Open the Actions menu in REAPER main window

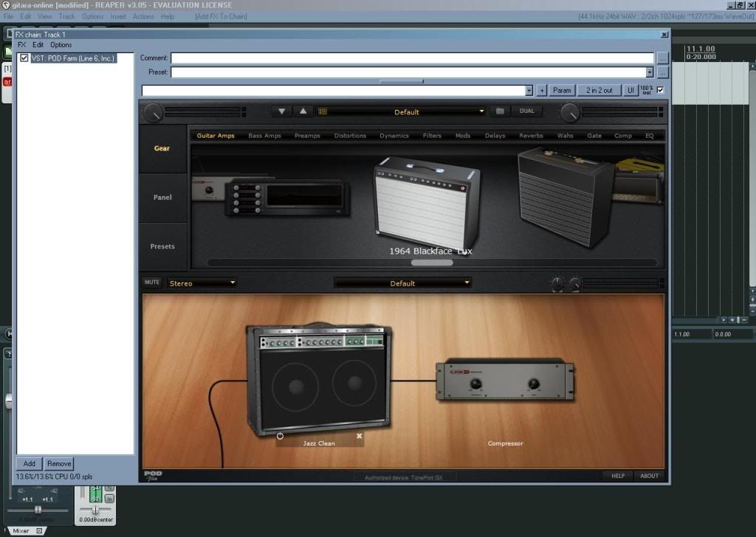click(143, 16)
